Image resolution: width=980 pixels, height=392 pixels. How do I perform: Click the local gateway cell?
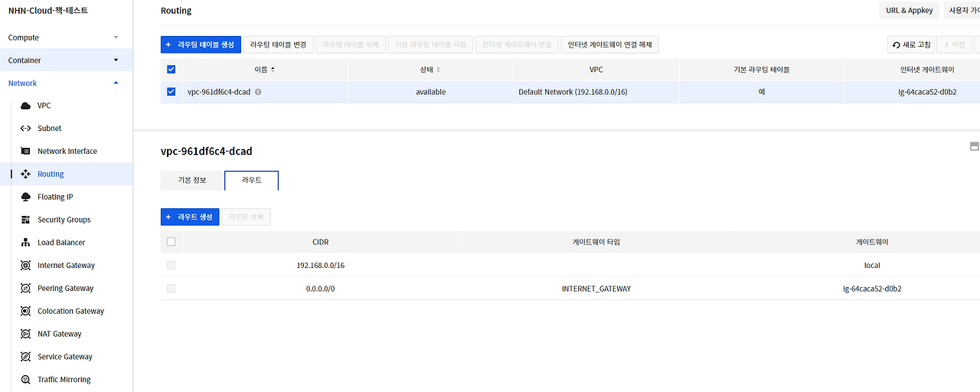872,266
